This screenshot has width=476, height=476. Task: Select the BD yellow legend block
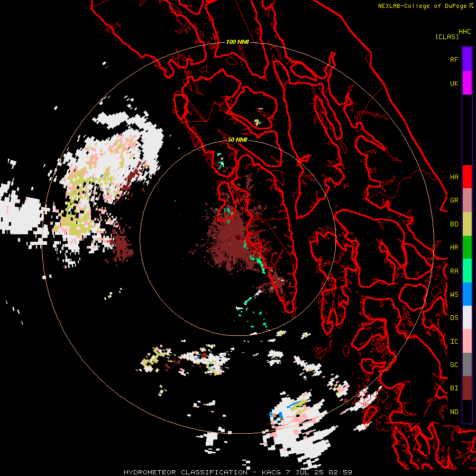click(x=467, y=224)
